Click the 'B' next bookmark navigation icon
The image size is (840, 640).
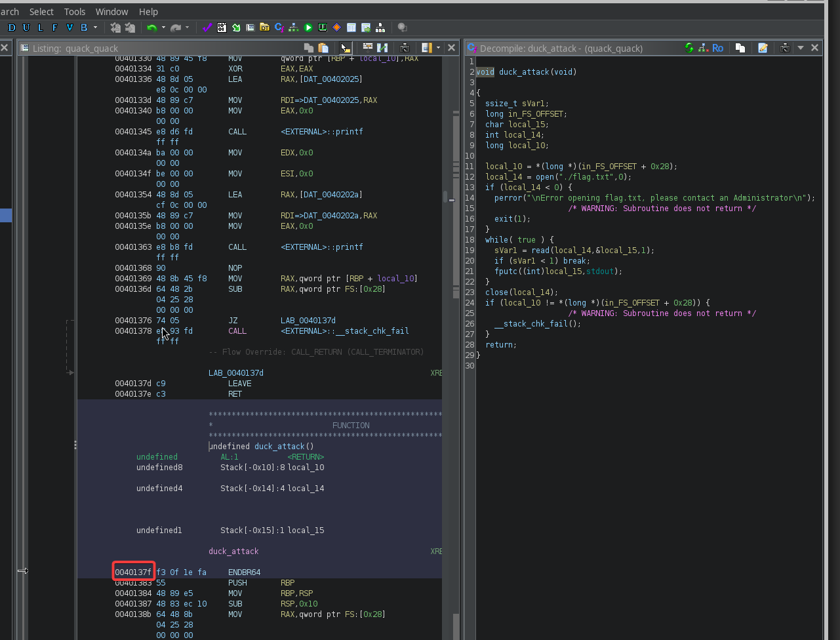[84, 28]
